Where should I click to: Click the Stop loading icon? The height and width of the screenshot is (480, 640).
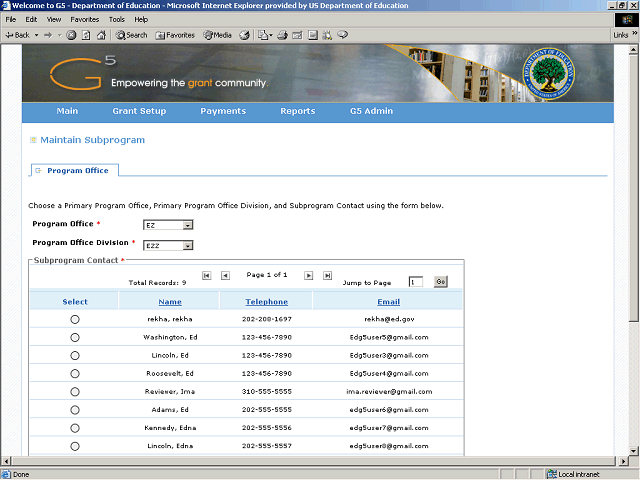[x=72, y=35]
